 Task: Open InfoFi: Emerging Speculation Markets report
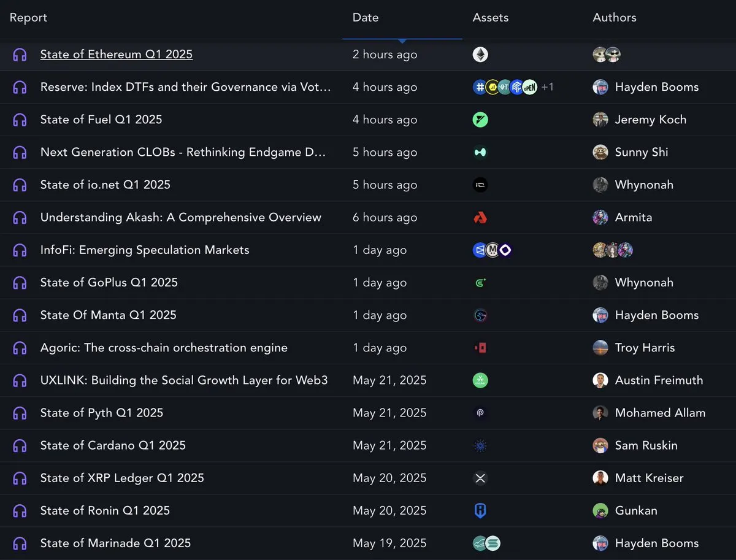[145, 250]
